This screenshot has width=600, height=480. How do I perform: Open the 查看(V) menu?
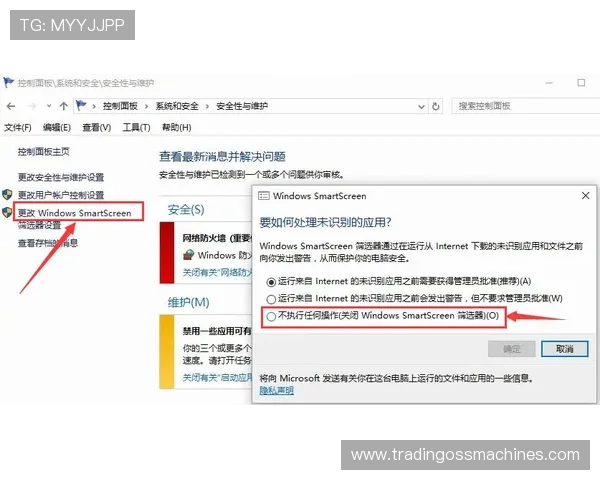[x=97, y=127]
